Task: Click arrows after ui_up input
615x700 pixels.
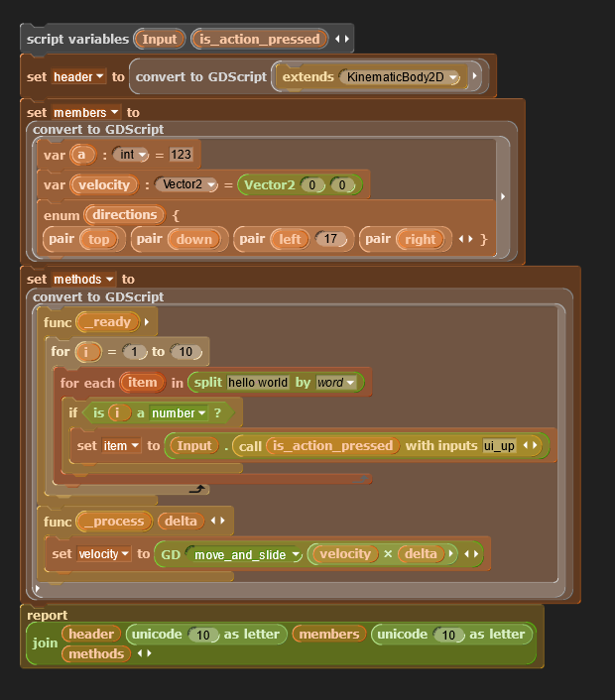Action: coord(530,445)
